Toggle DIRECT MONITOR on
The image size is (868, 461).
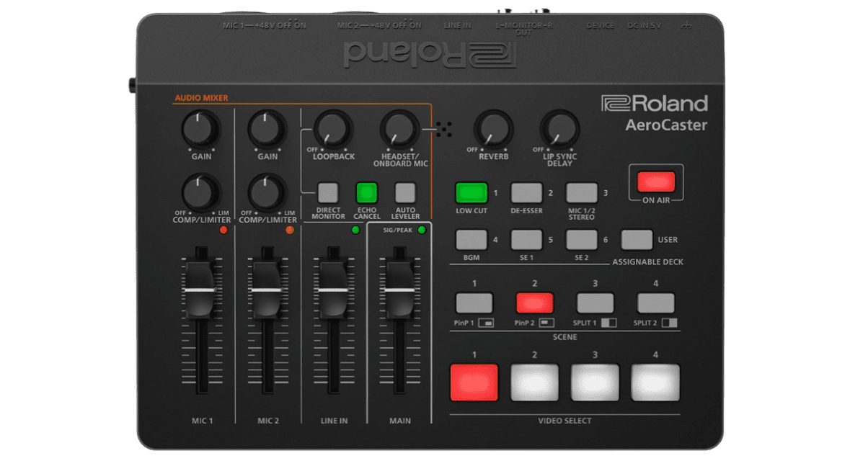point(328,193)
